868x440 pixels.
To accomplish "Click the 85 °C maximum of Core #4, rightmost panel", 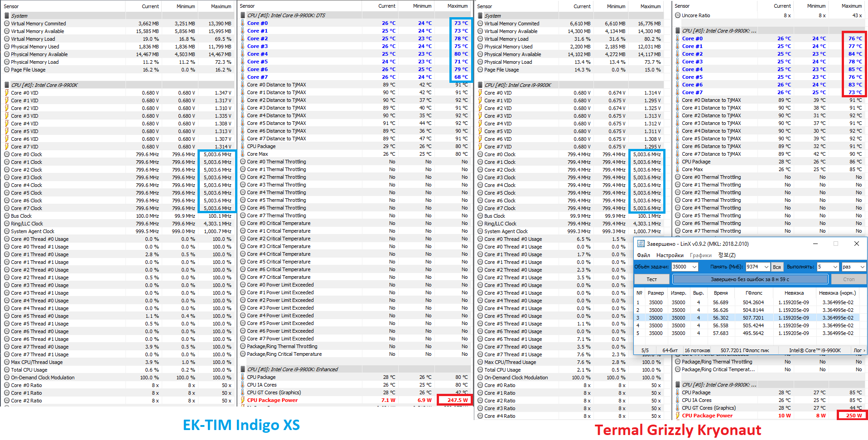I will (x=855, y=69).
